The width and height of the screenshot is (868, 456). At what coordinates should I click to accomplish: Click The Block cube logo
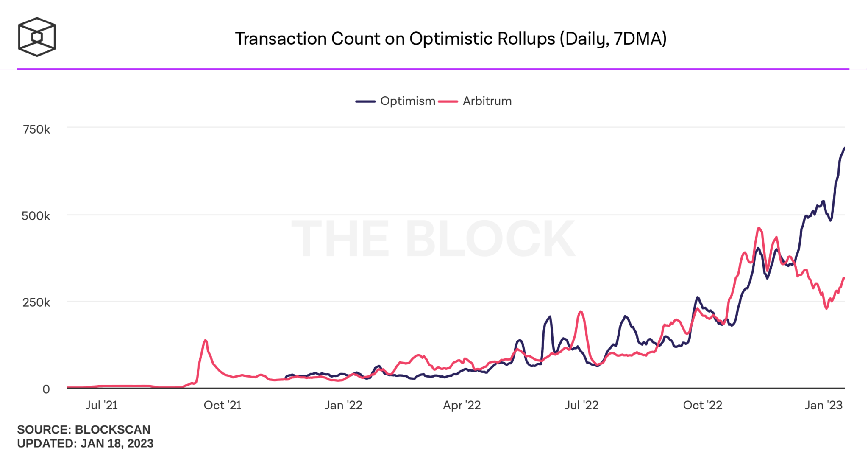[x=37, y=37]
